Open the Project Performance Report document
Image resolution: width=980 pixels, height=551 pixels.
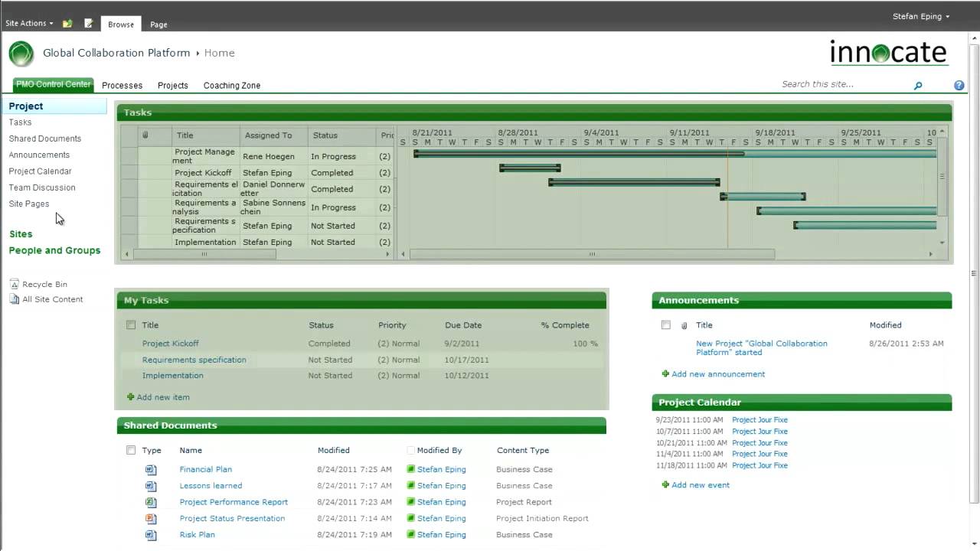234,503
